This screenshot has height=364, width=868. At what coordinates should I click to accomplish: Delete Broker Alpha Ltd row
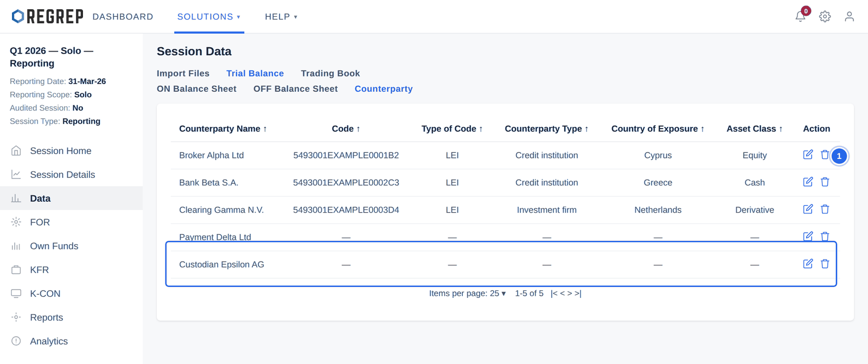coord(825,155)
